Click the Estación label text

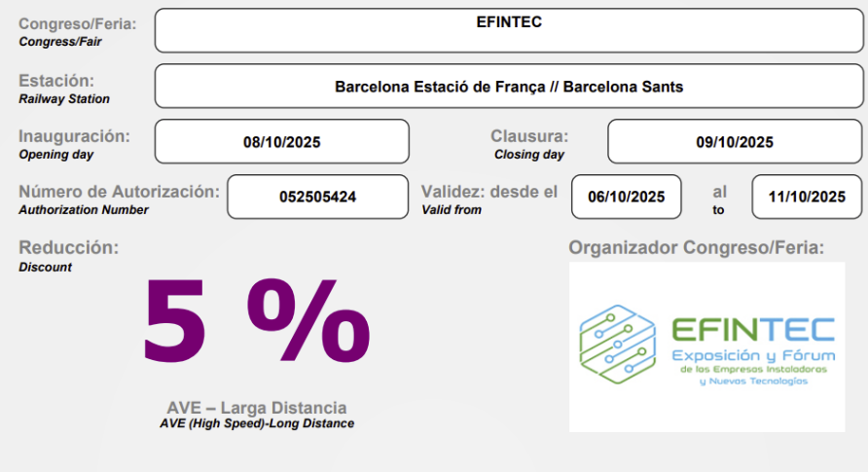coord(56,81)
